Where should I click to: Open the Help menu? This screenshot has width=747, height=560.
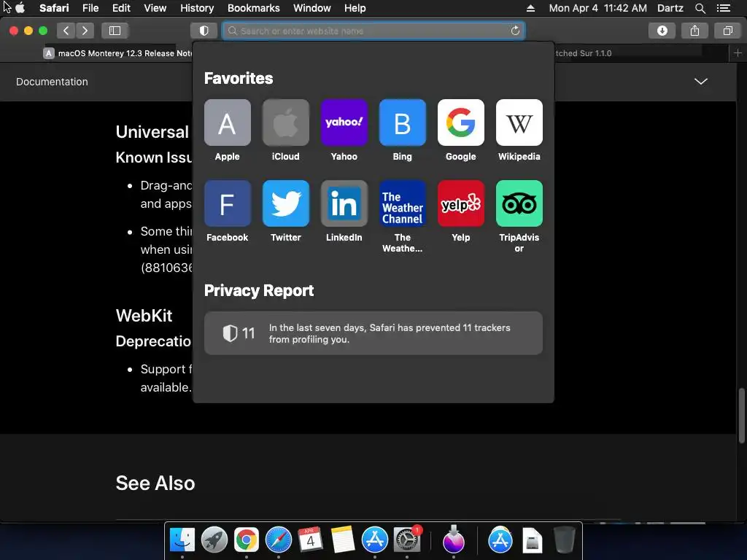pyautogui.click(x=355, y=8)
